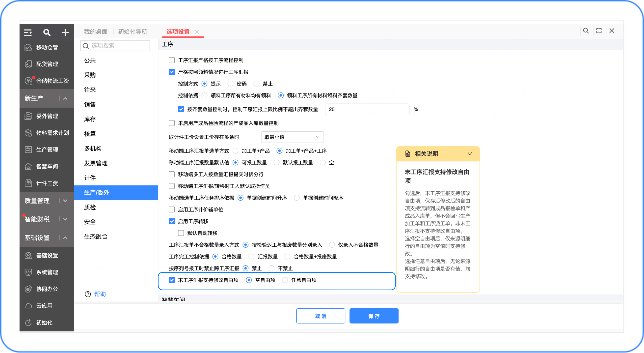Select 任意自由项 radio option
The image size is (644, 353).
285,280
